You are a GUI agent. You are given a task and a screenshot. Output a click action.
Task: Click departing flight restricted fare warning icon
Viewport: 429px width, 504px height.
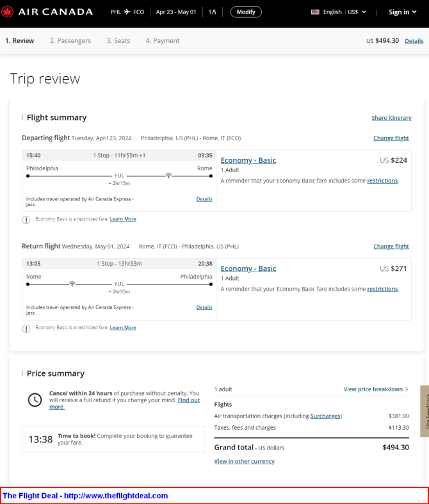click(x=26, y=220)
